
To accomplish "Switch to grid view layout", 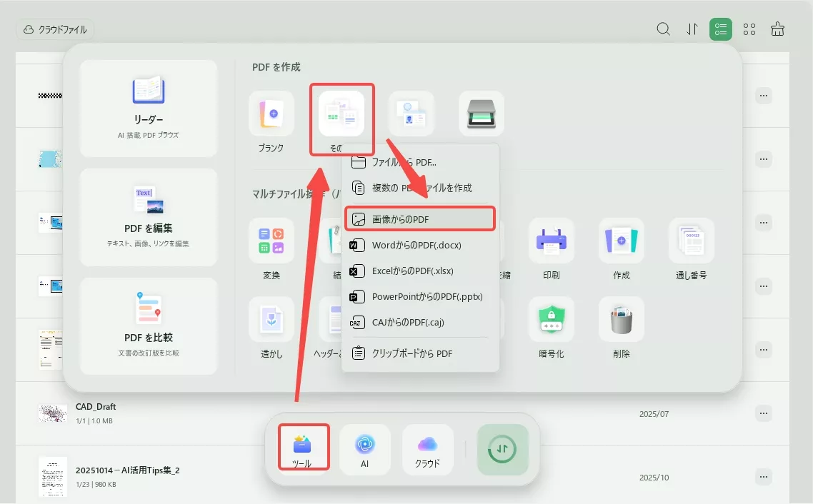I will coord(749,29).
